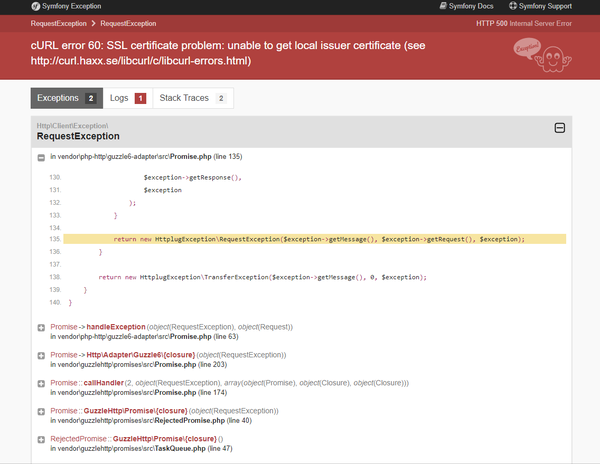Click the TaskQueue.php (line 47) file path
The height and width of the screenshot is (464, 600).
tap(141, 448)
